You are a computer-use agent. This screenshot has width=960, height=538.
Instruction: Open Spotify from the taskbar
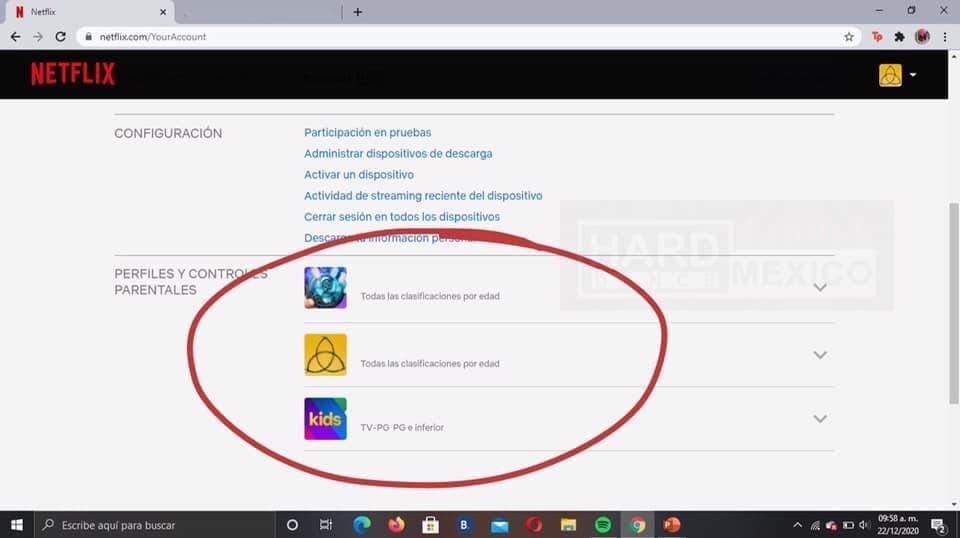pos(603,525)
